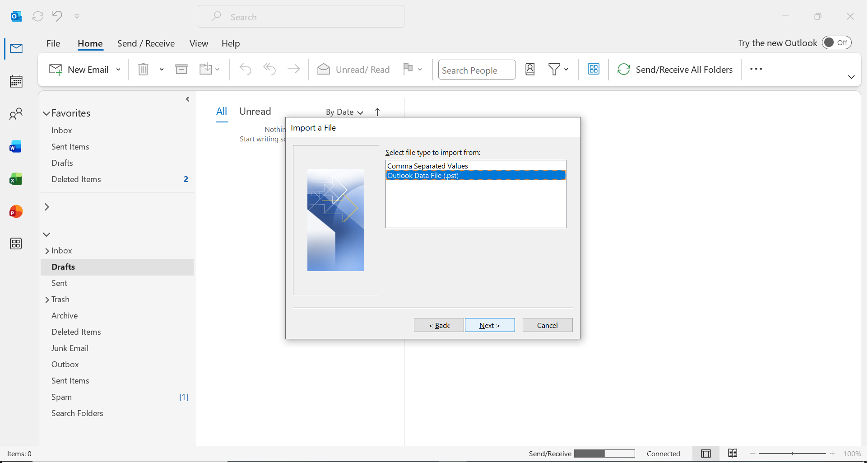Open Filter Email dropdown arrow

point(566,70)
